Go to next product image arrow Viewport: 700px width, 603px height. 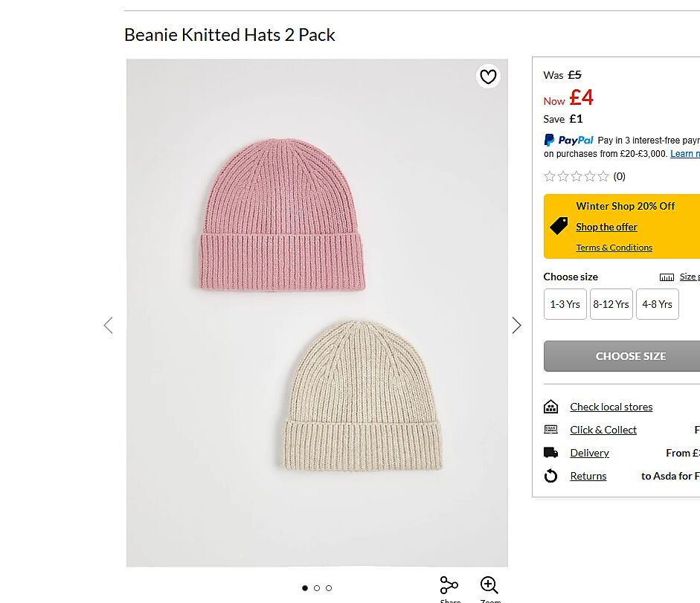(x=516, y=325)
